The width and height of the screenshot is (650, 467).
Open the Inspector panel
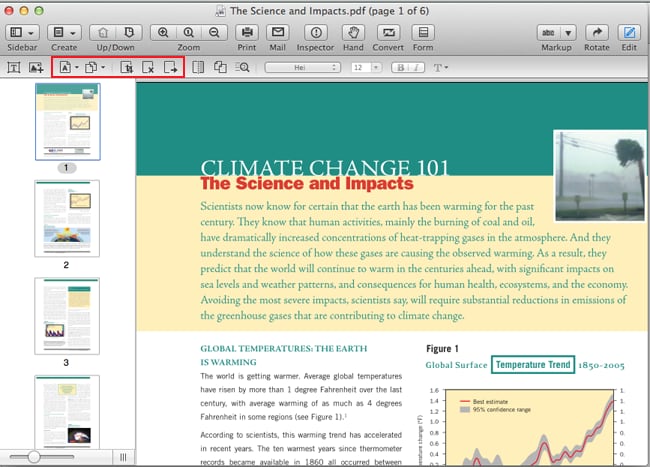coord(316,32)
